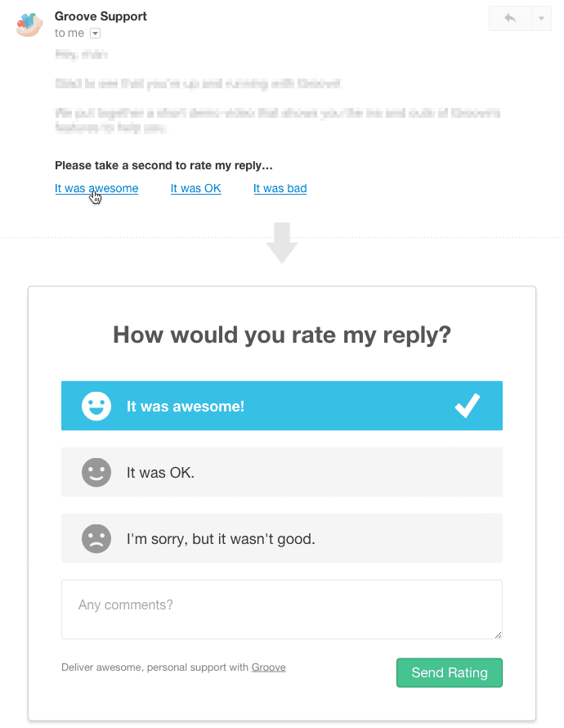Click the neutral smiley face icon
Image resolution: width=564 pixels, height=728 pixels.
(x=96, y=472)
